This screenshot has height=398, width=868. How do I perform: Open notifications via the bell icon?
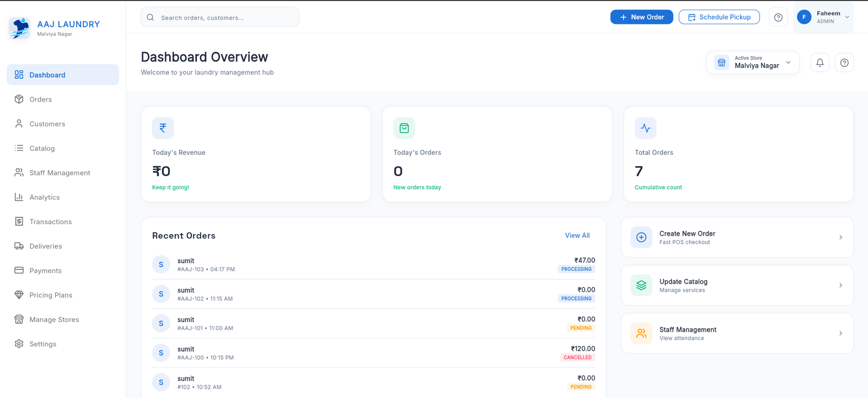click(x=820, y=63)
